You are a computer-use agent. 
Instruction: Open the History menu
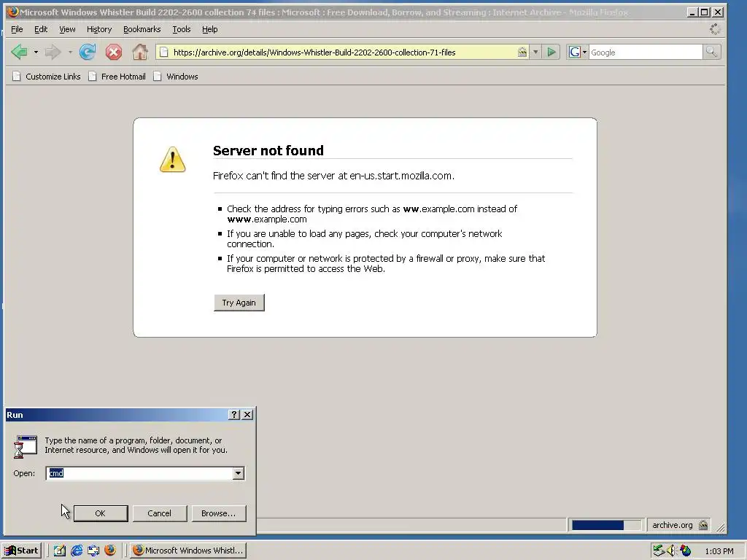click(99, 29)
